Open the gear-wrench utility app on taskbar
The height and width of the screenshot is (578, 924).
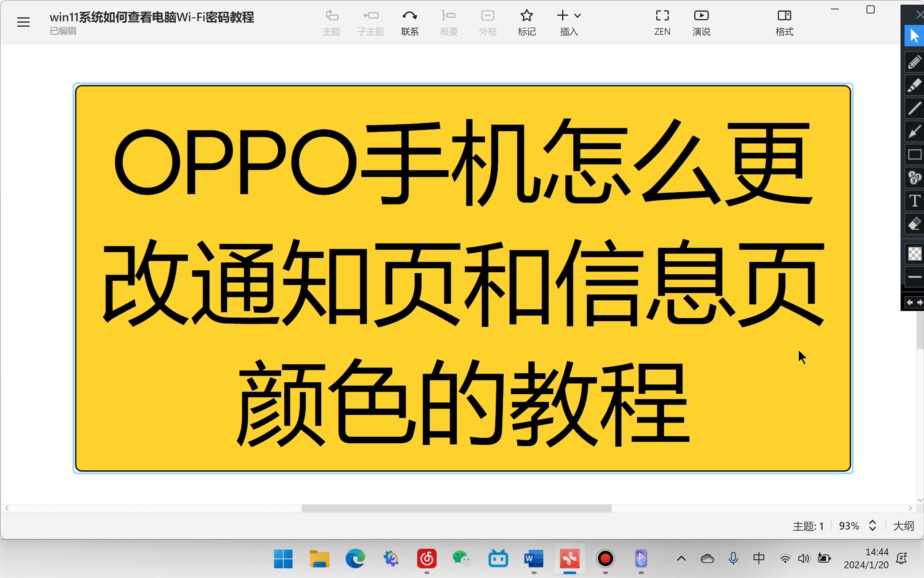coord(391,559)
